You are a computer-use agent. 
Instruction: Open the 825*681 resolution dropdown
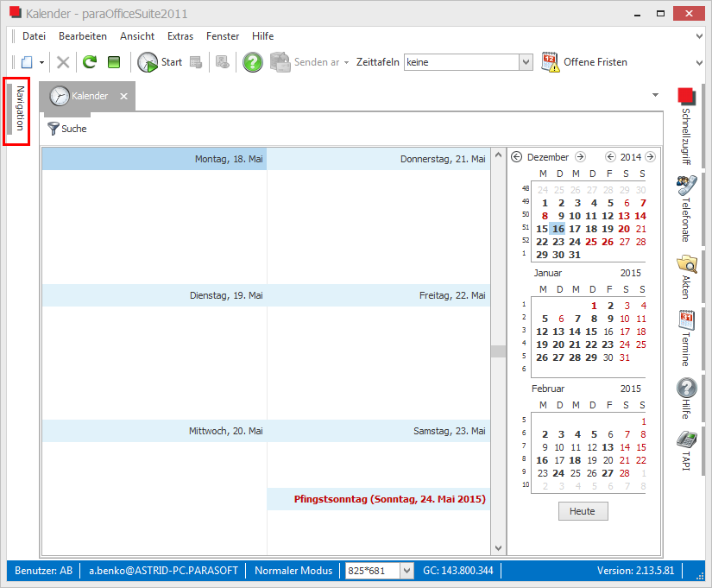click(407, 570)
